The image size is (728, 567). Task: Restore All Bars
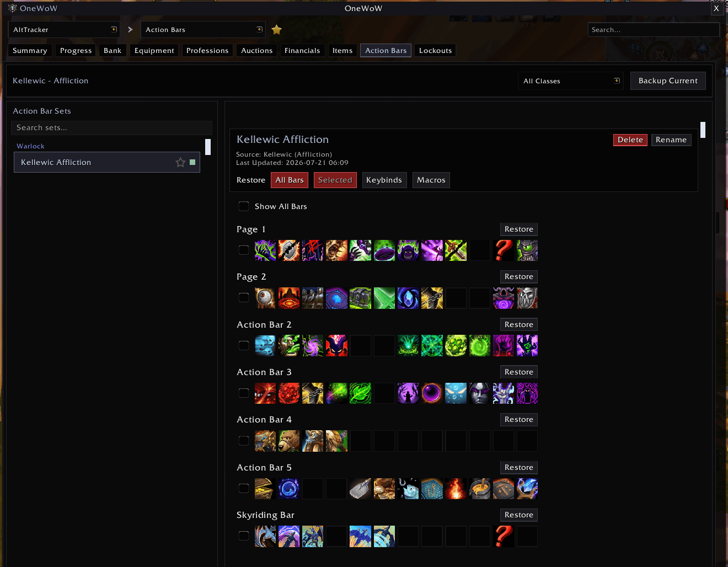pyautogui.click(x=290, y=180)
